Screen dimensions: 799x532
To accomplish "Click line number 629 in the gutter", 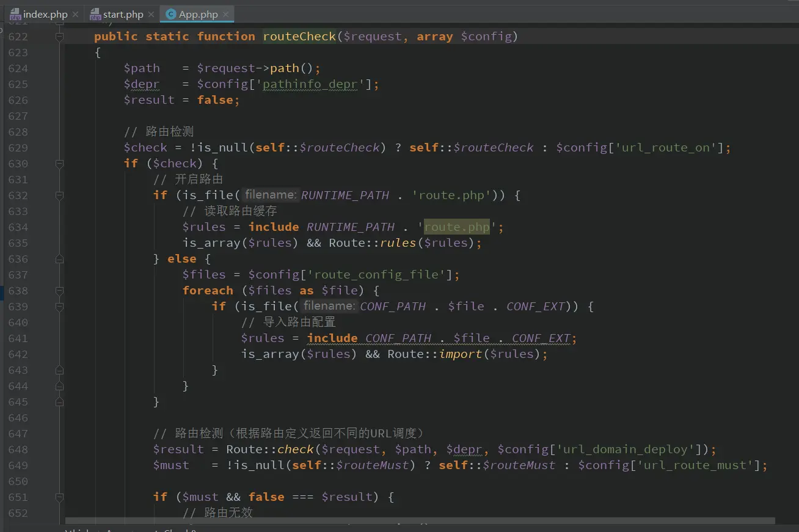I will 18,148.
